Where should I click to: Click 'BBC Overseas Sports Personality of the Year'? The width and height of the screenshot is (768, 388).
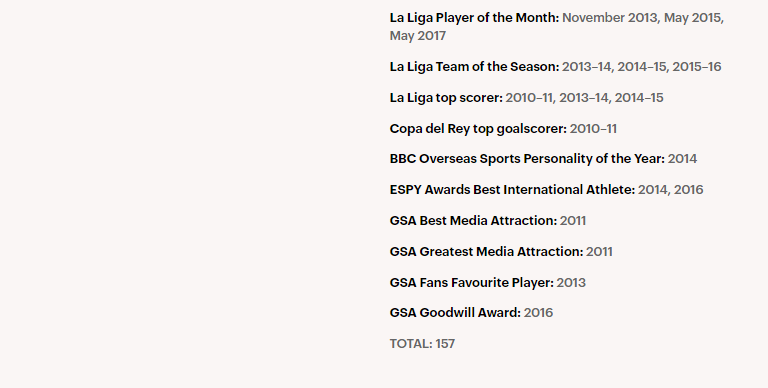527,159
